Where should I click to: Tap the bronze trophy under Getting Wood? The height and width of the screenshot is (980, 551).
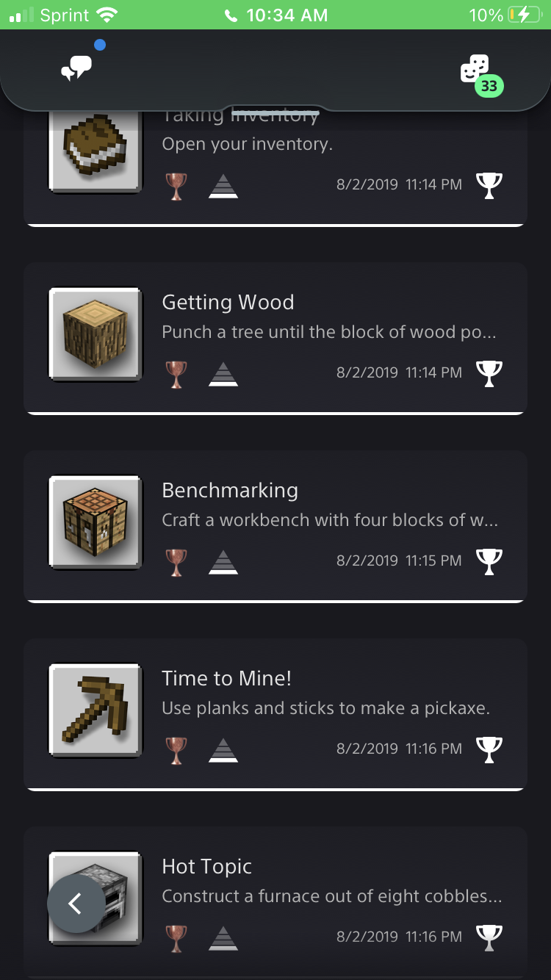(x=176, y=374)
